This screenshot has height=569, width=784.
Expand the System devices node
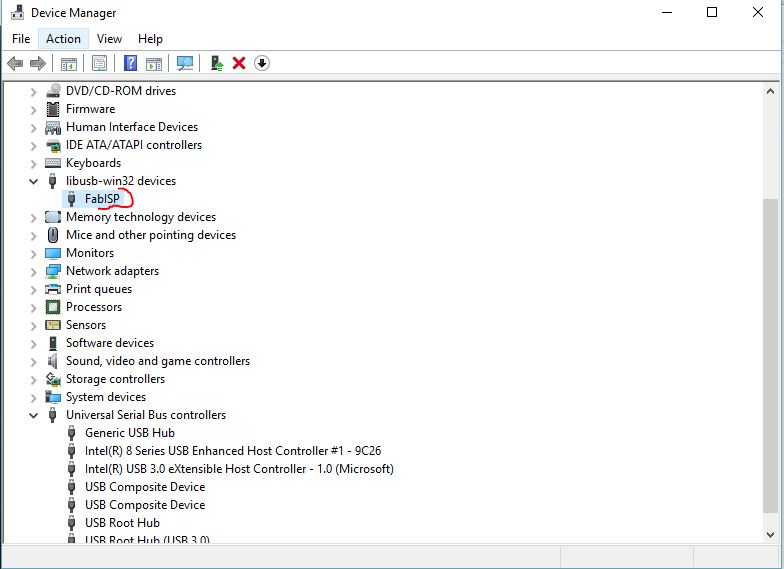pos(34,398)
